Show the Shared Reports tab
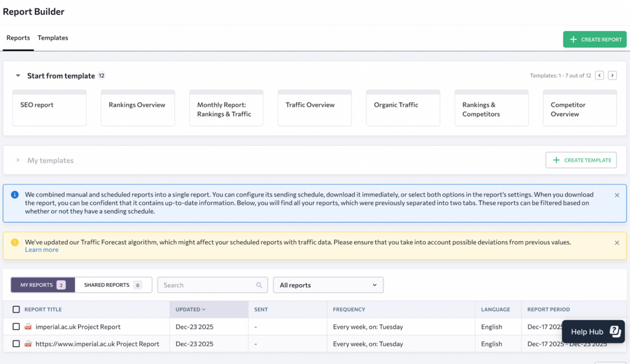The height and width of the screenshot is (364, 630). point(113,285)
